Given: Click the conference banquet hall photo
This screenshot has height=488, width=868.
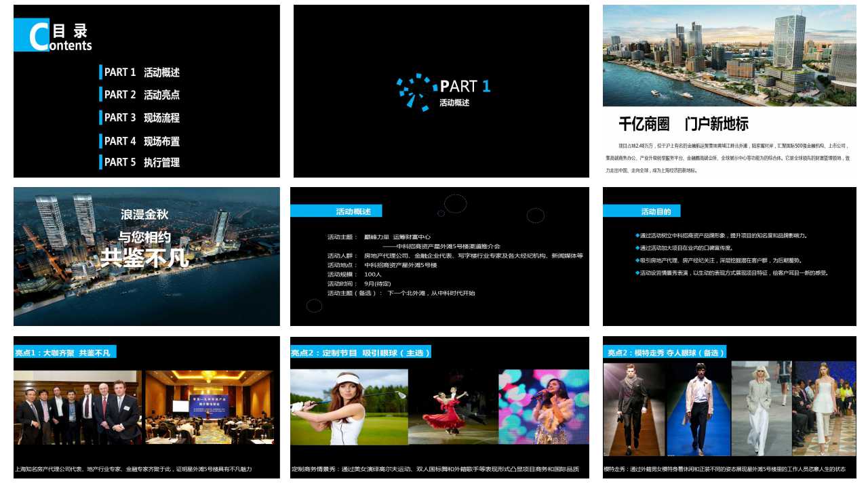Looking at the screenshot, I should tap(209, 407).
